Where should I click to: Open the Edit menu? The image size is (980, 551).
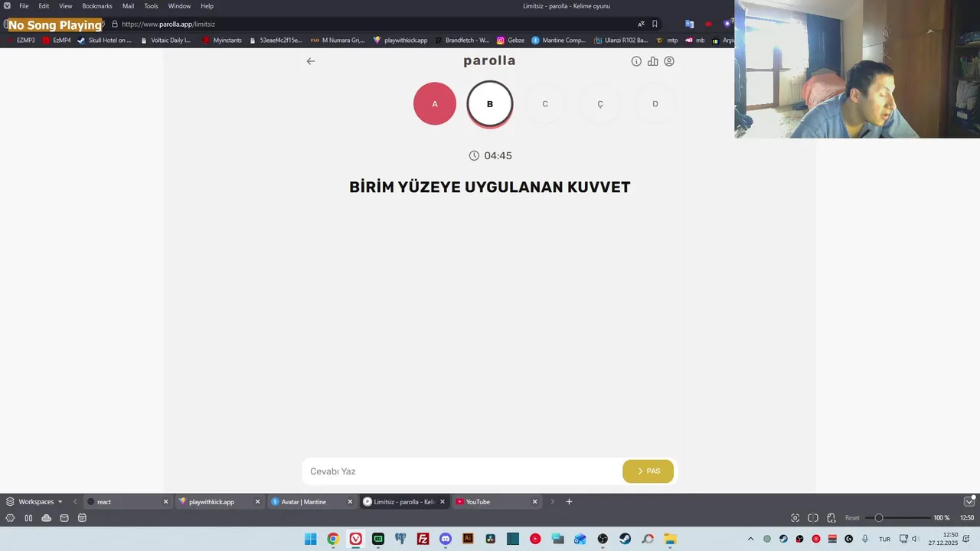coord(44,6)
